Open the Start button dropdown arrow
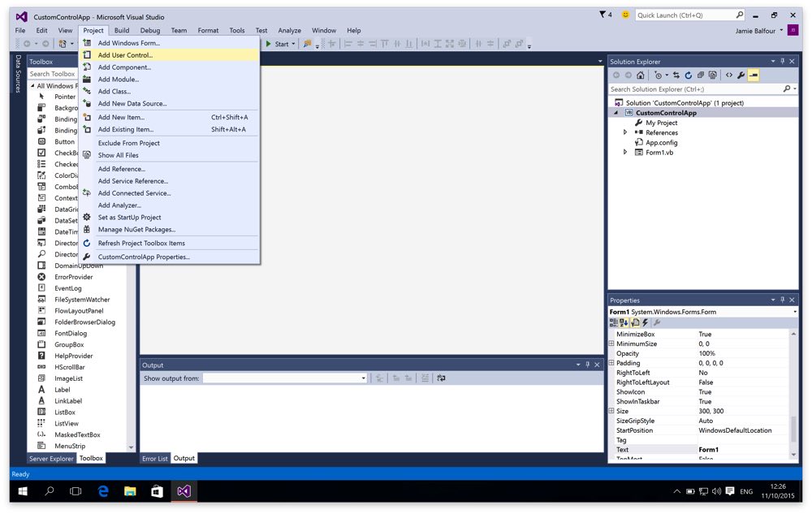Image resolution: width=812 pixels, height=514 pixels. pyautogui.click(x=294, y=44)
